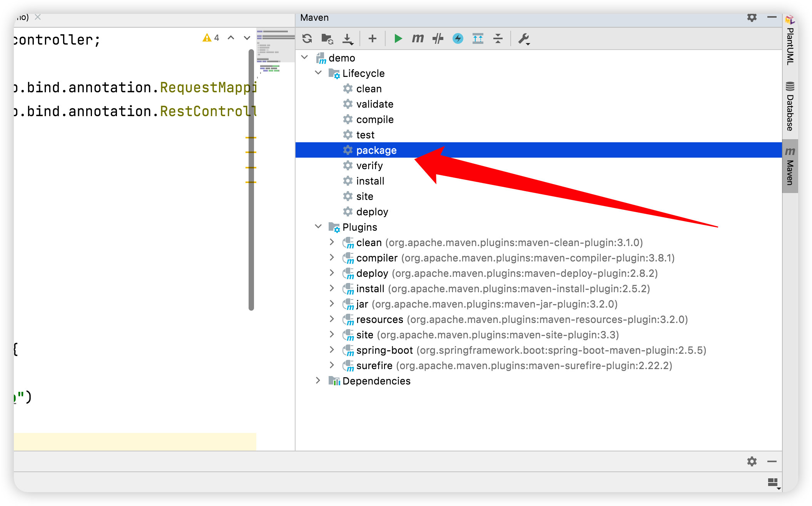Open the PlantUML side tab

790,40
